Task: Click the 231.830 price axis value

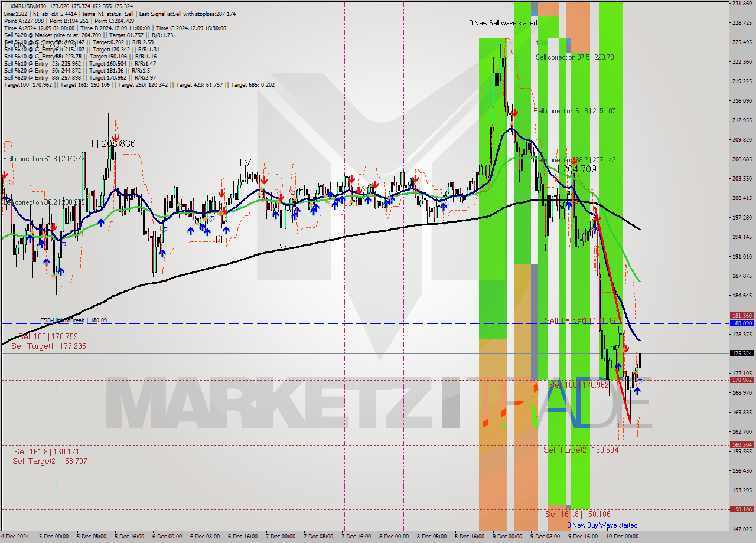Action: [742, 4]
